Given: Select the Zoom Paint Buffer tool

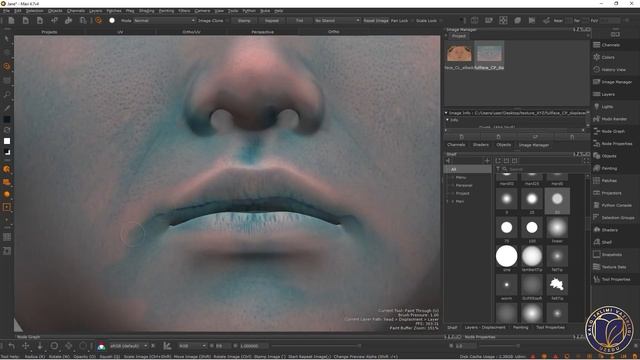Looking at the screenshot, I should [x=7, y=94].
